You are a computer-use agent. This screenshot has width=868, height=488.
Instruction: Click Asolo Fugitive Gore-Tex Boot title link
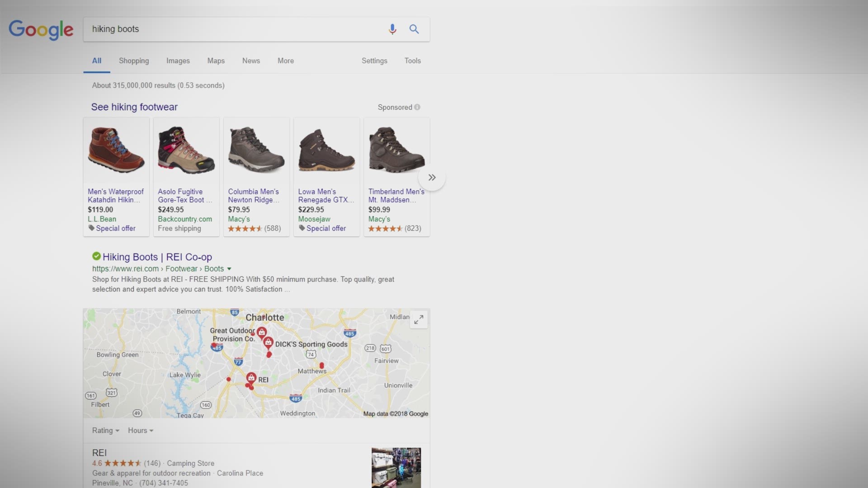click(x=185, y=196)
